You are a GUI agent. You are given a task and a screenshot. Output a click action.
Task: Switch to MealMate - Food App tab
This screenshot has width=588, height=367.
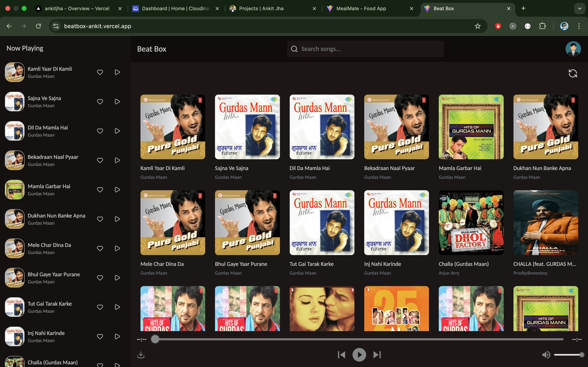(x=361, y=9)
